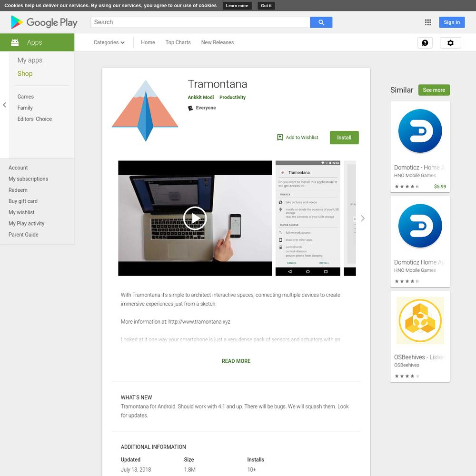
Task: Click OSBeehives developer name
Action: tap(407, 365)
